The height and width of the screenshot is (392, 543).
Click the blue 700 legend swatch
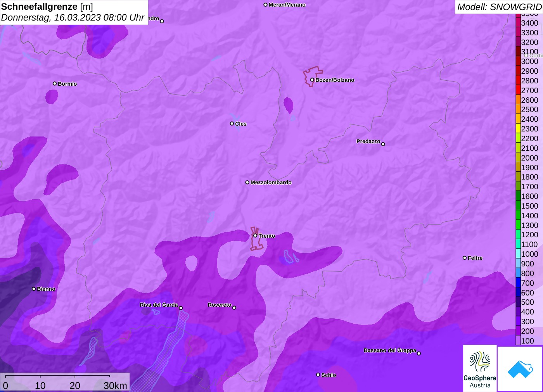click(518, 283)
